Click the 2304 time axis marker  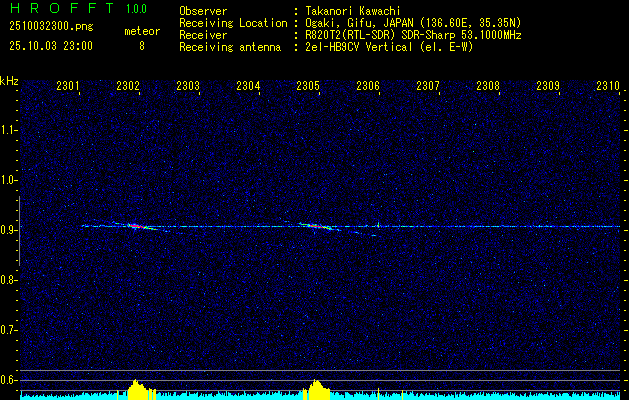coord(248,86)
